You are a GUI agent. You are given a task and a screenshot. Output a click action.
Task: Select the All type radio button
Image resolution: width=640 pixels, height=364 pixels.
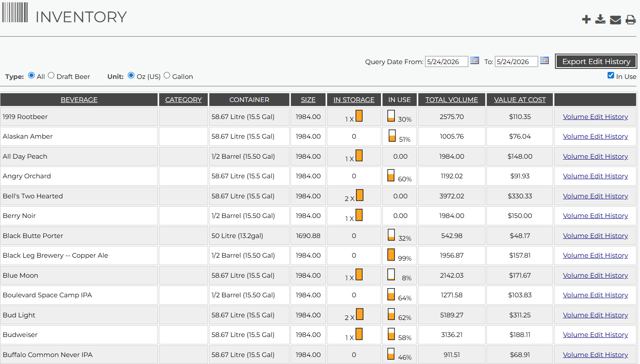(x=31, y=75)
